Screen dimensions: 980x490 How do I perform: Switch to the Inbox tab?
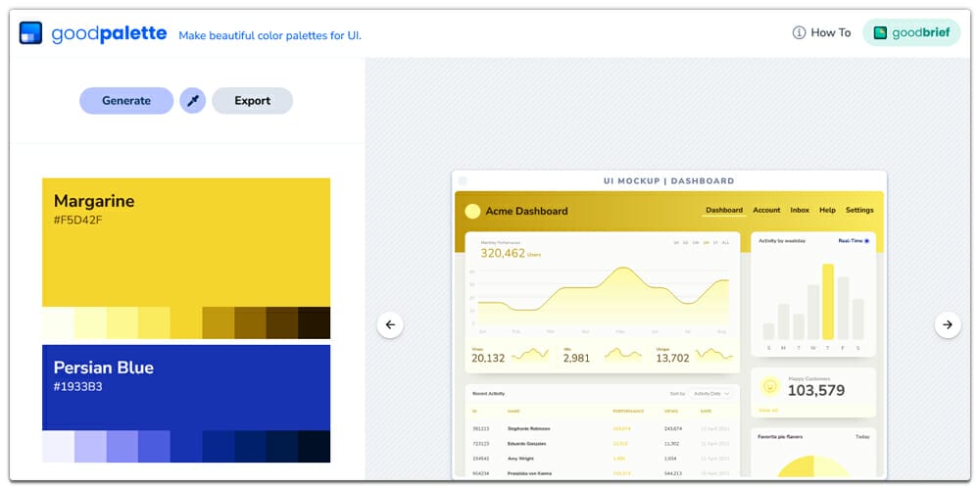(x=800, y=210)
